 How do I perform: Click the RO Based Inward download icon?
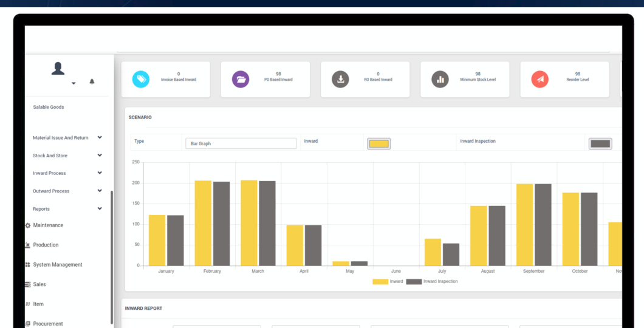340,79
